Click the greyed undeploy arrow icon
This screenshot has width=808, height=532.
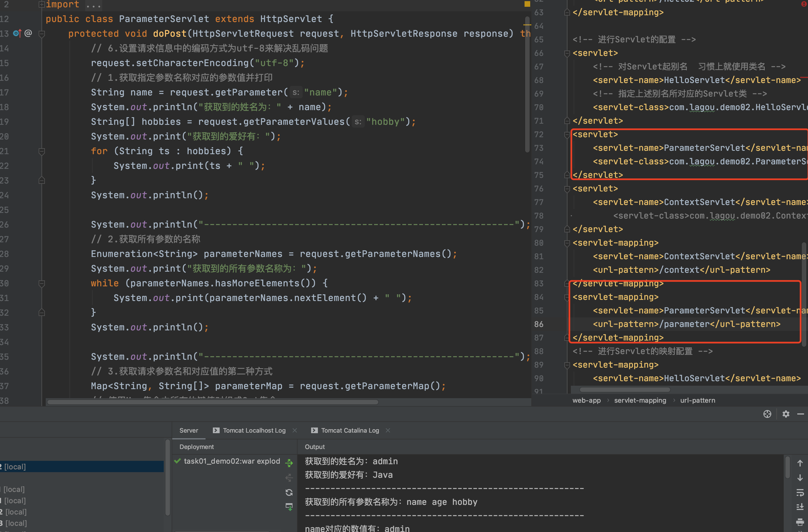(x=289, y=478)
